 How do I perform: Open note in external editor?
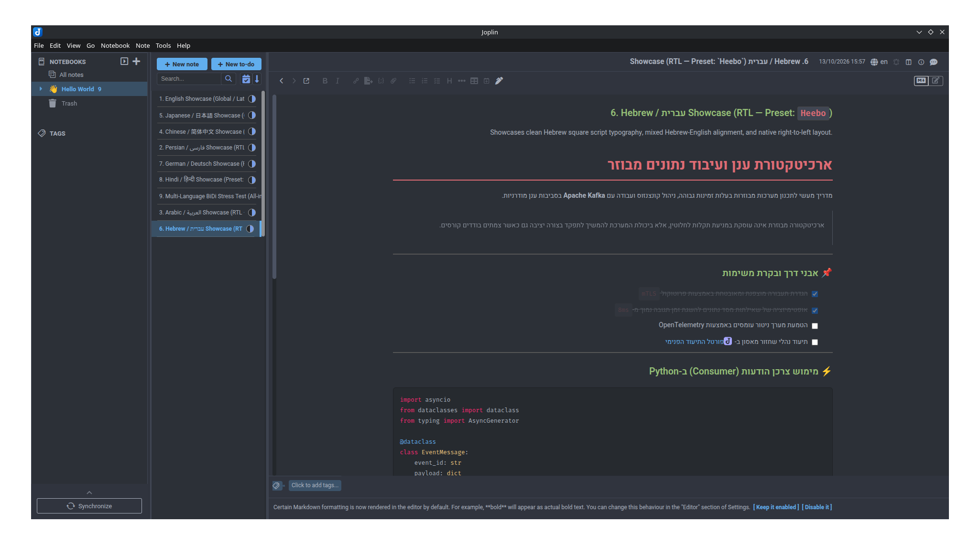tap(306, 81)
